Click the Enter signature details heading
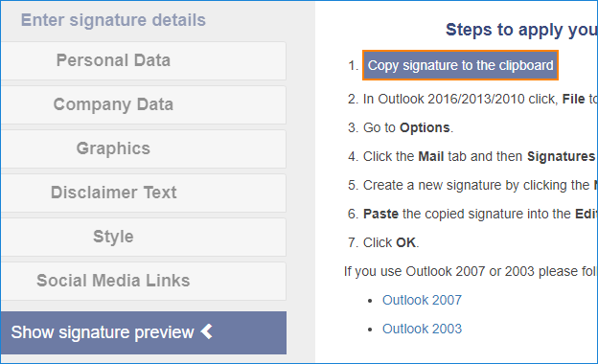 click(x=113, y=20)
